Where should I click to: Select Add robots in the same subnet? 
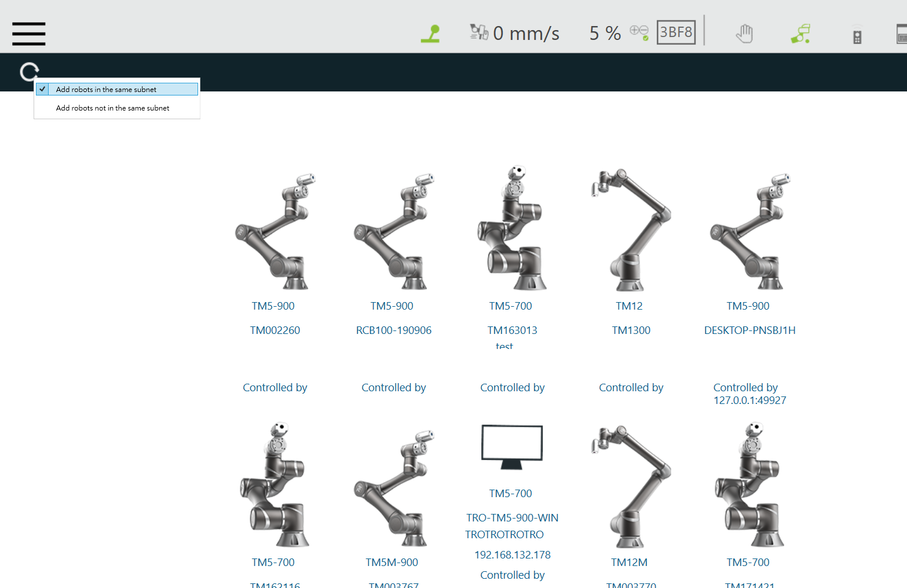pyautogui.click(x=117, y=89)
